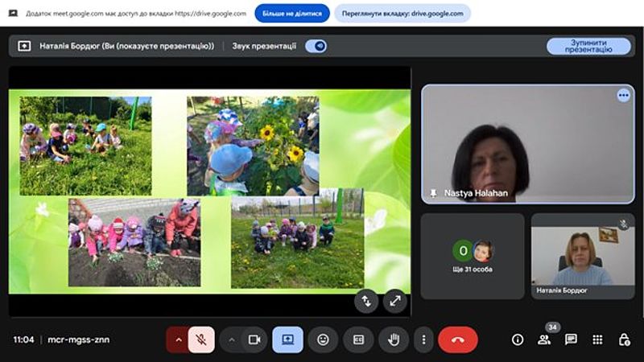The height and width of the screenshot is (362, 644).
Task: Click the present screen icon
Action: click(x=287, y=339)
